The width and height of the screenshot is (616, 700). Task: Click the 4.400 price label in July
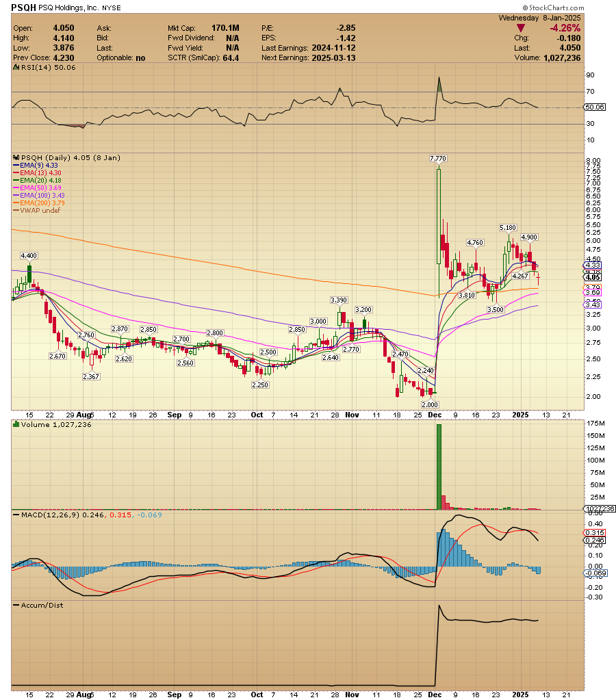point(29,256)
